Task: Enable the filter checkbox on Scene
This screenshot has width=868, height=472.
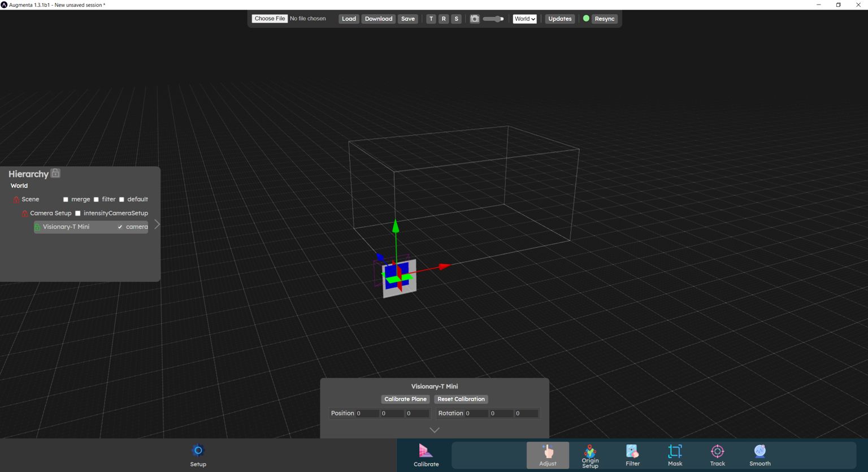Action: (x=96, y=199)
